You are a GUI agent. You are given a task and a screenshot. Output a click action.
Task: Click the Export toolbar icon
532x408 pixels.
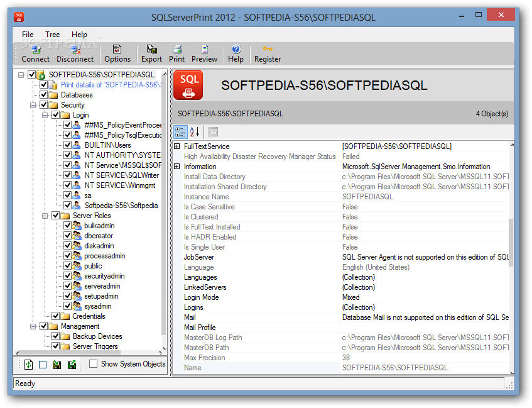tap(151, 50)
